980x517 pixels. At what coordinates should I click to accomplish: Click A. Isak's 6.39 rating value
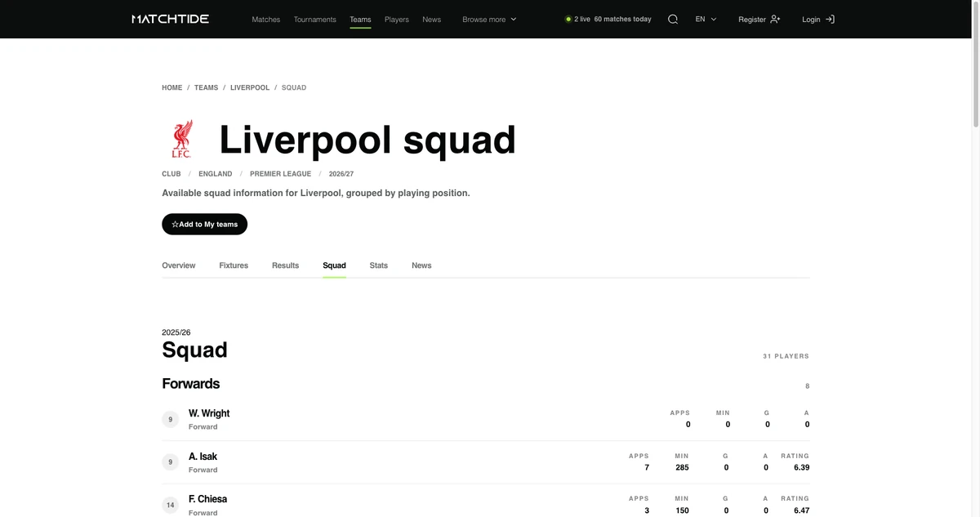tap(800, 467)
